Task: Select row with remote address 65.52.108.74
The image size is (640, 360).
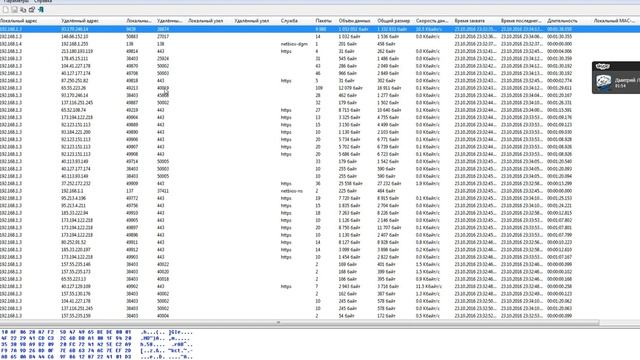Action: tap(320, 110)
